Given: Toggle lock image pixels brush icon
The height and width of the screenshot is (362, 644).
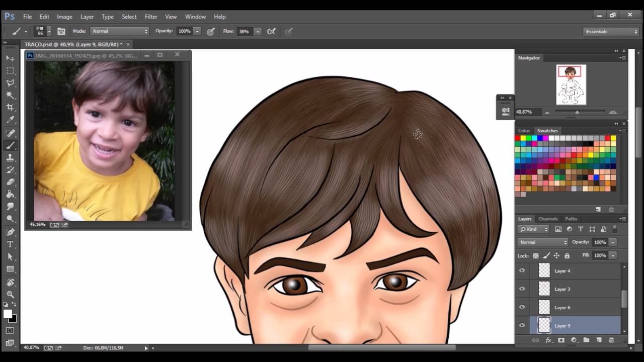Looking at the screenshot, I should tap(546, 255).
